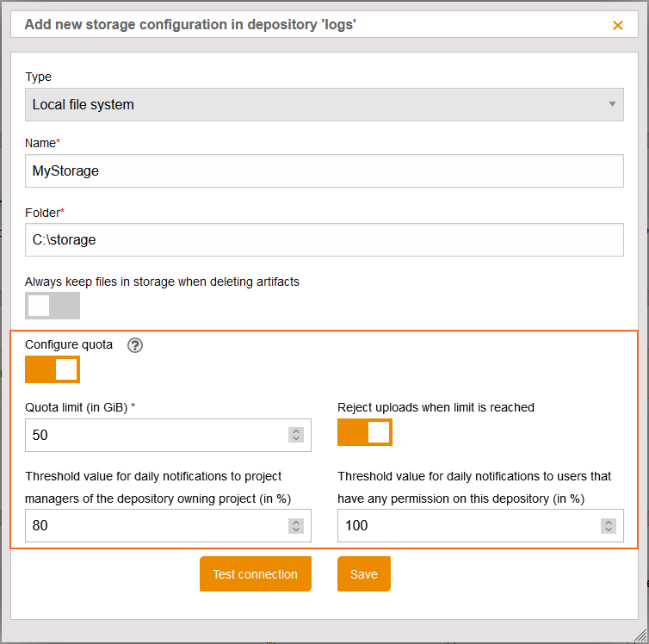Click the Quota limit field showing 50
This screenshot has height=644, width=649.
pos(168,436)
